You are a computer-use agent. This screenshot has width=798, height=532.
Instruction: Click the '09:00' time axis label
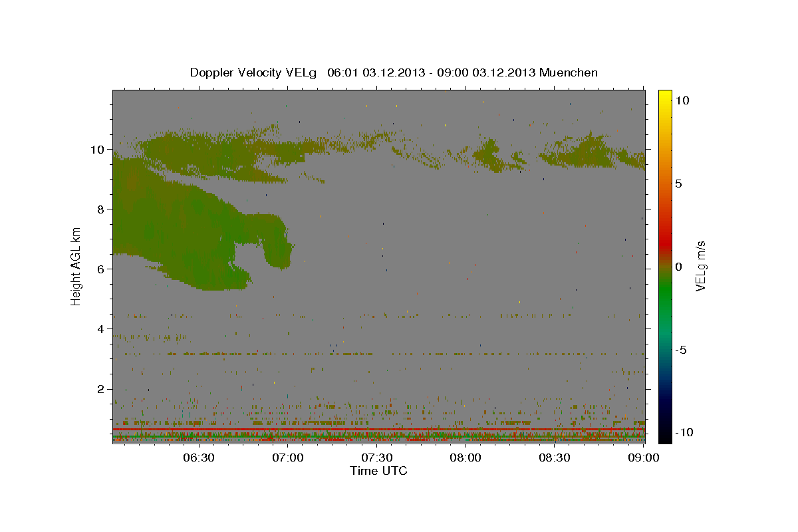644,458
